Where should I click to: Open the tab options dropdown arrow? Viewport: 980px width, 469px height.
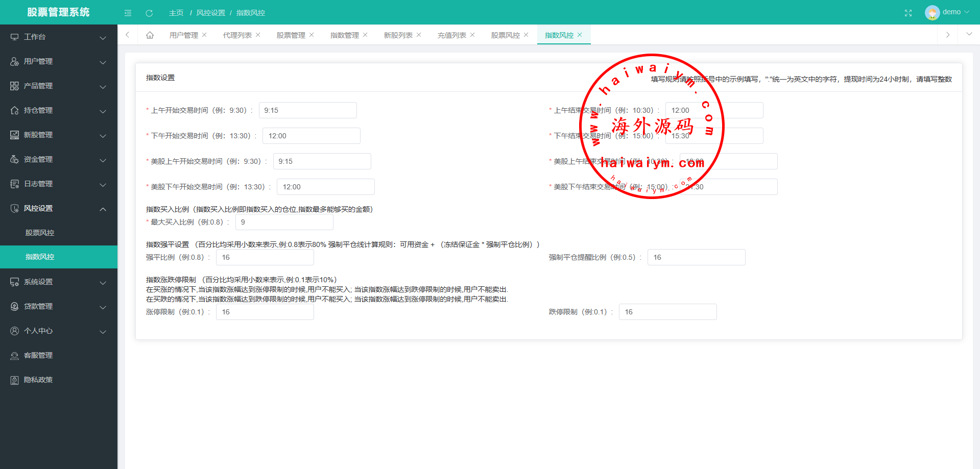click(969, 34)
